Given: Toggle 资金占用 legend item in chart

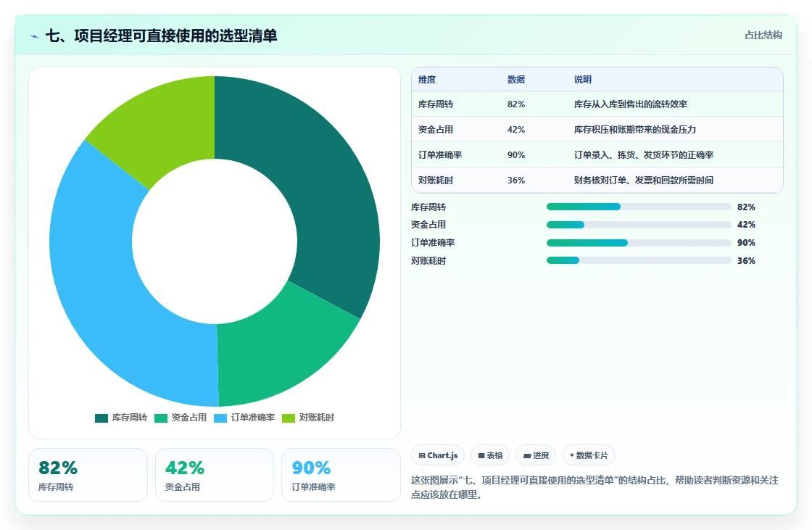Looking at the screenshot, I should point(181,418).
